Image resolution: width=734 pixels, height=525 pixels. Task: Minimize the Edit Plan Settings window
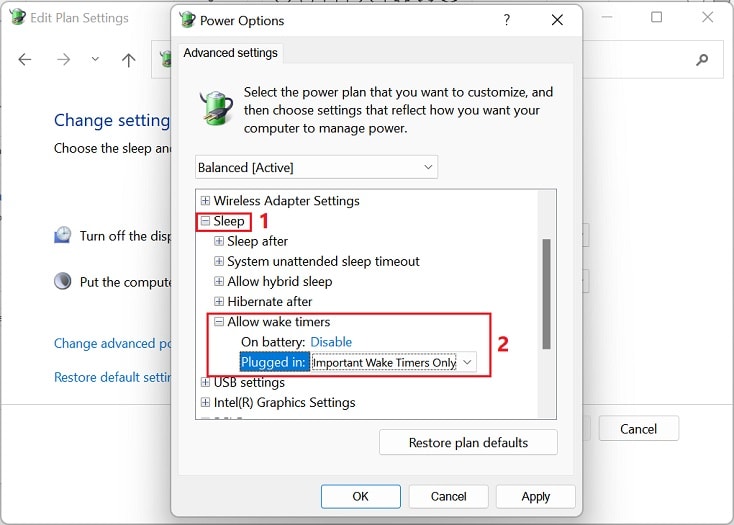coord(607,17)
